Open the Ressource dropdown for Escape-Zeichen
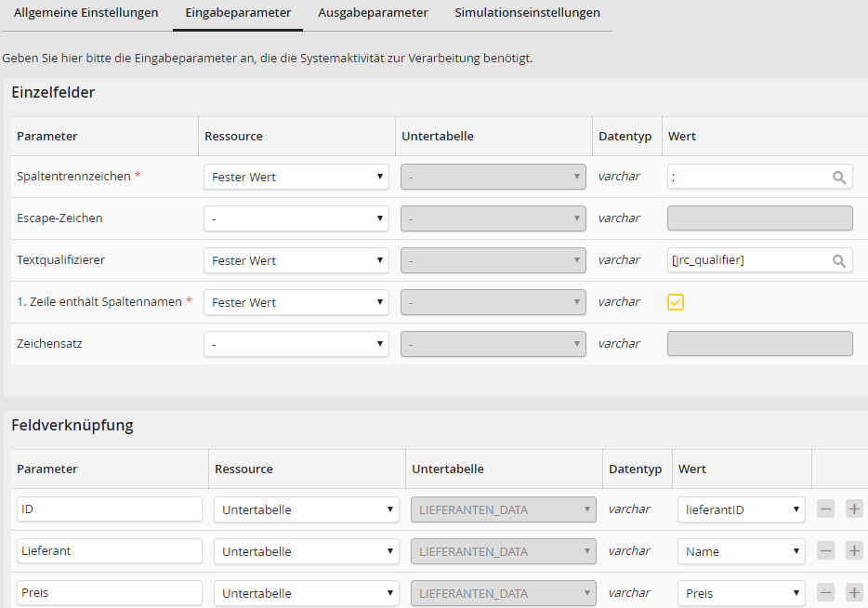The image size is (868, 608). (x=296, y=218)
